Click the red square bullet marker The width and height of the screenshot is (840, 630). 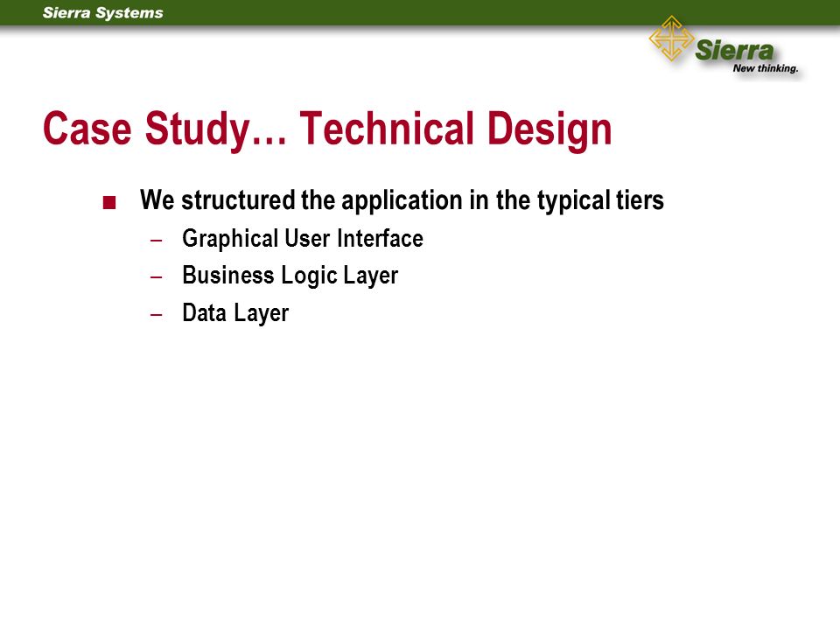tap(109, 202)
